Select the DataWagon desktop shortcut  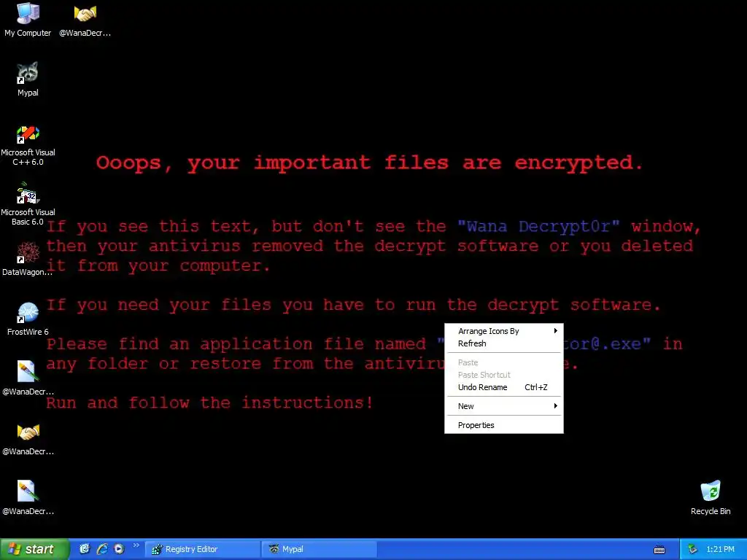28,259
